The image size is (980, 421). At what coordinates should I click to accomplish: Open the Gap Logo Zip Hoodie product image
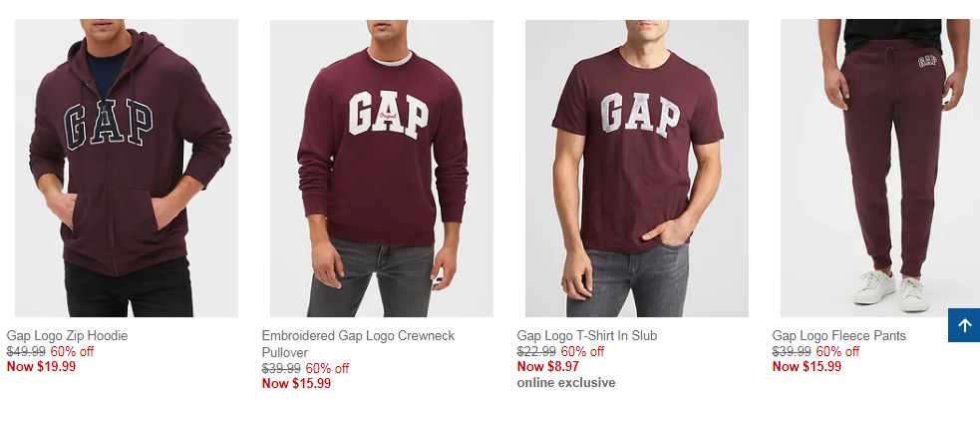[x=127, y=168]
